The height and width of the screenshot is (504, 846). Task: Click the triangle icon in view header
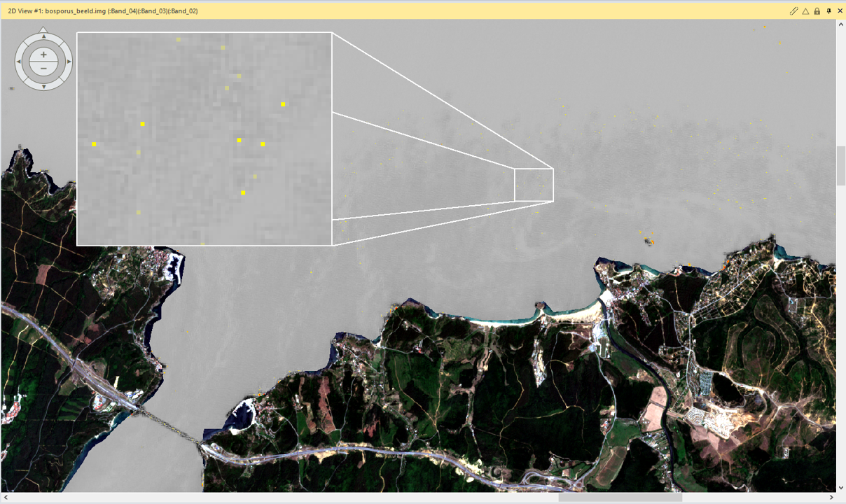pyautogui.click(x=805, y=10)
